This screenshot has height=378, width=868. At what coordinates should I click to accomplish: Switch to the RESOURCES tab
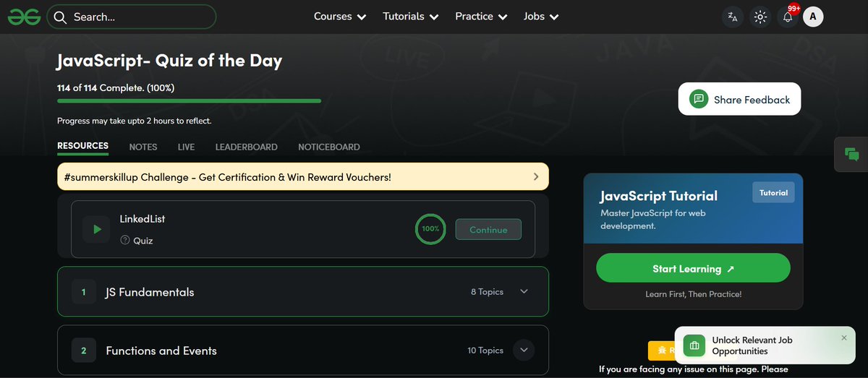coord(82,146)
